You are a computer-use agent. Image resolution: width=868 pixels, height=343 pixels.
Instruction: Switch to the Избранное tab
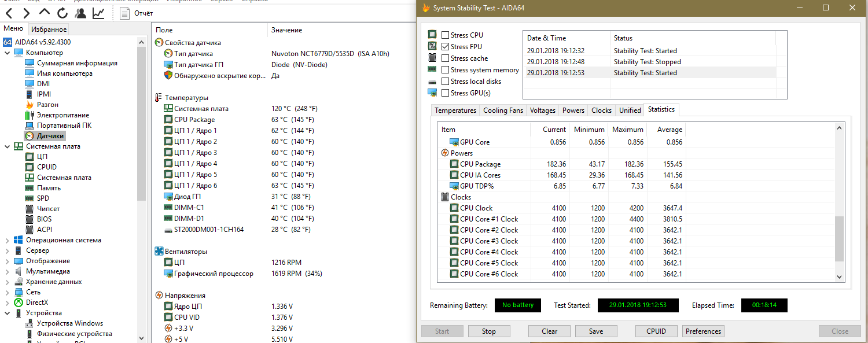[x=49, y=29]
